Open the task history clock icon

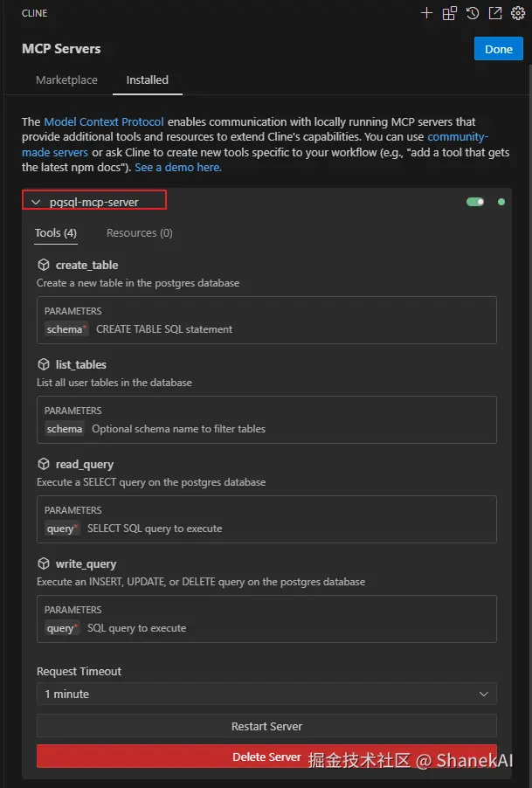(x=473, y=13)
